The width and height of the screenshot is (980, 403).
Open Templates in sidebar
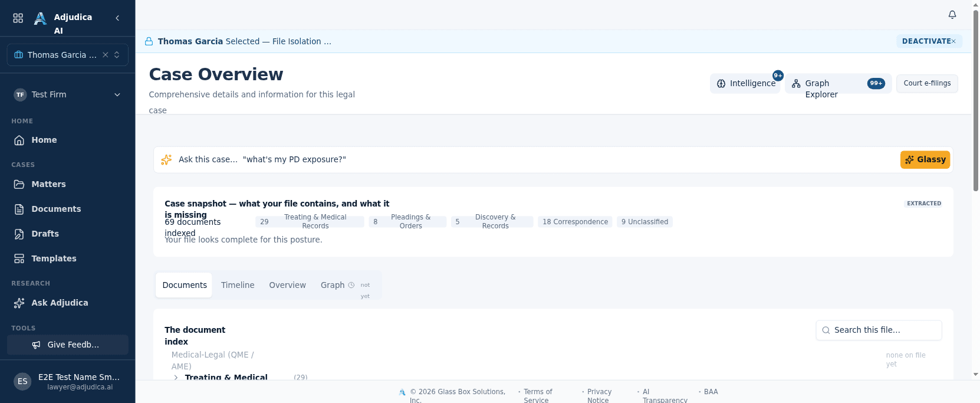click(68, 258)
